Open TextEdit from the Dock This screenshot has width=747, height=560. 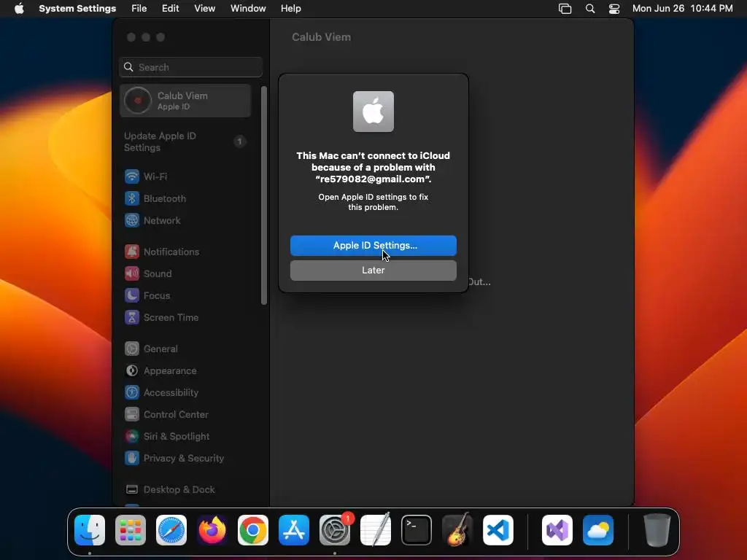coord(376,529)
